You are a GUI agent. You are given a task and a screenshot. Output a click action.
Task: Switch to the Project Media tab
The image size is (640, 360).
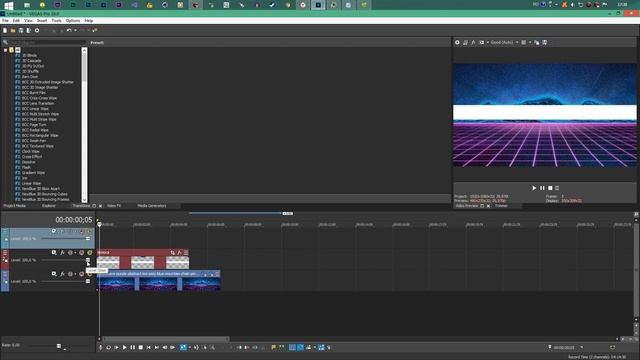(x=15, y=206)
